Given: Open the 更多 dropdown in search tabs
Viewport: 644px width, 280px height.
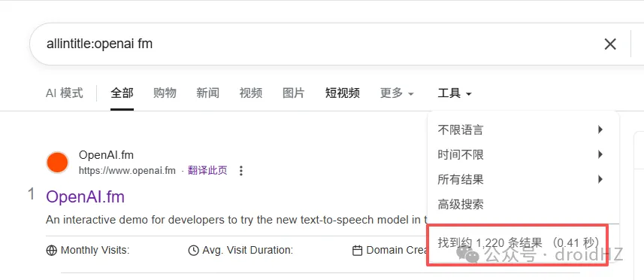Looking at the screenshot, I should pos(397,93).
